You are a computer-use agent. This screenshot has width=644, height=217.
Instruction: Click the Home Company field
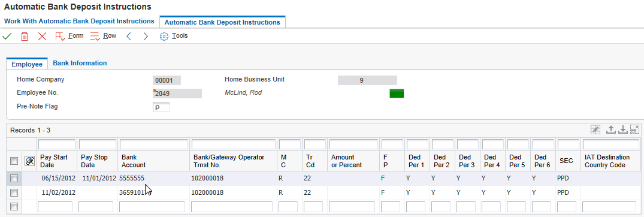(167, 80)
